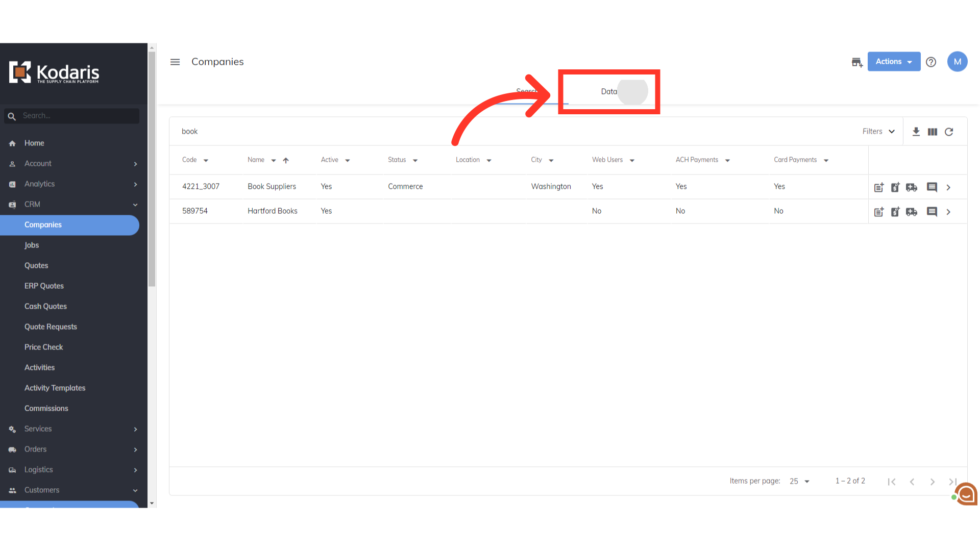The height and width of the screenshot is (551, 980).
Task: Refresh the companies table
Action: click(x=949, y=132)
